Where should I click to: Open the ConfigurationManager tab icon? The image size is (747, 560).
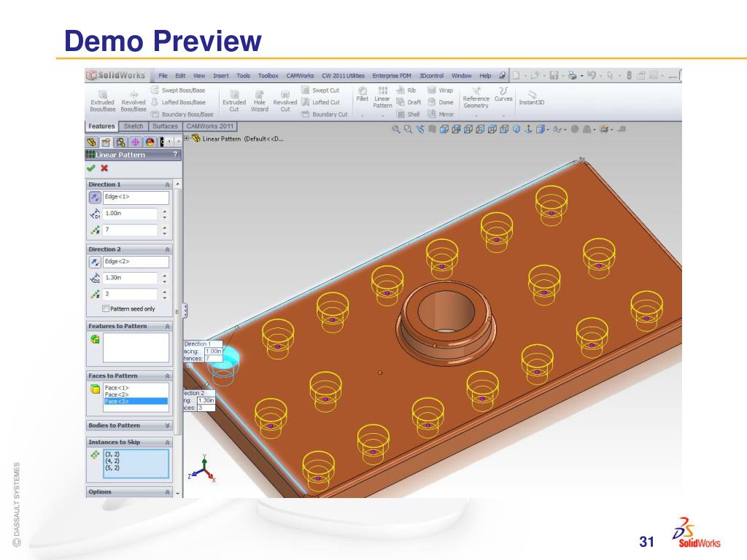click(x=120, y=142)
